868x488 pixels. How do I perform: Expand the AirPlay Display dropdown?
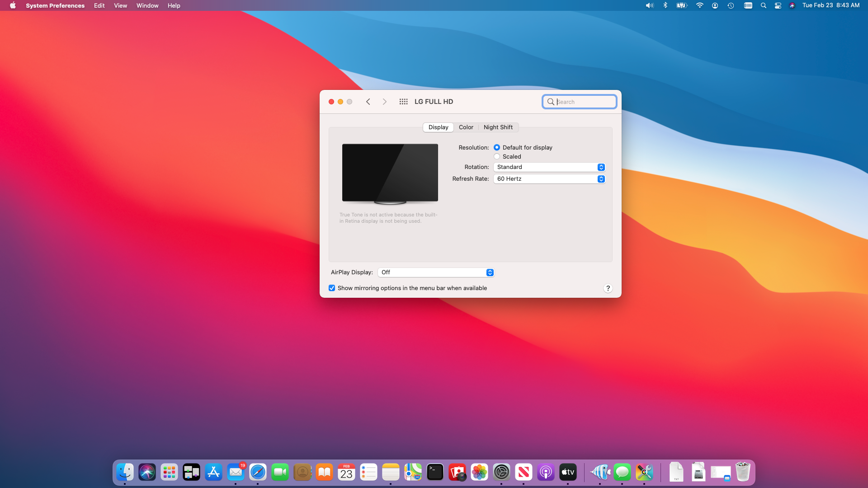pos(436,272)
